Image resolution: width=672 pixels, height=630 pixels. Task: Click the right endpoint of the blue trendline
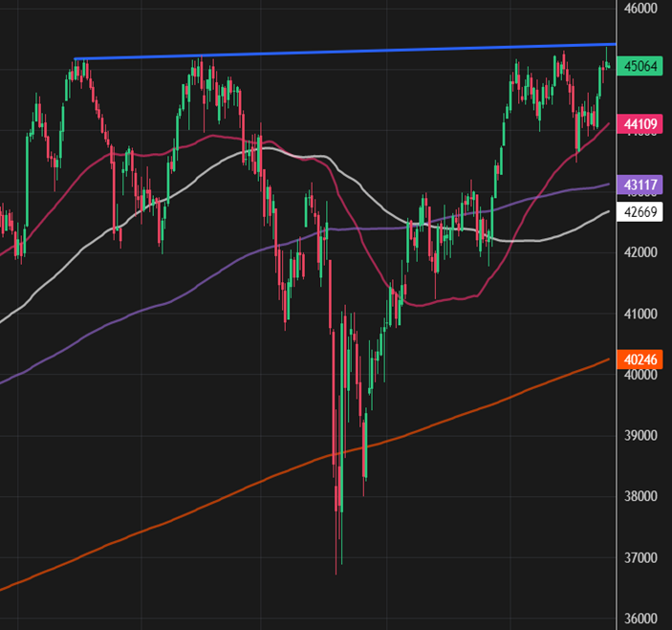click(x=613, y=44)
